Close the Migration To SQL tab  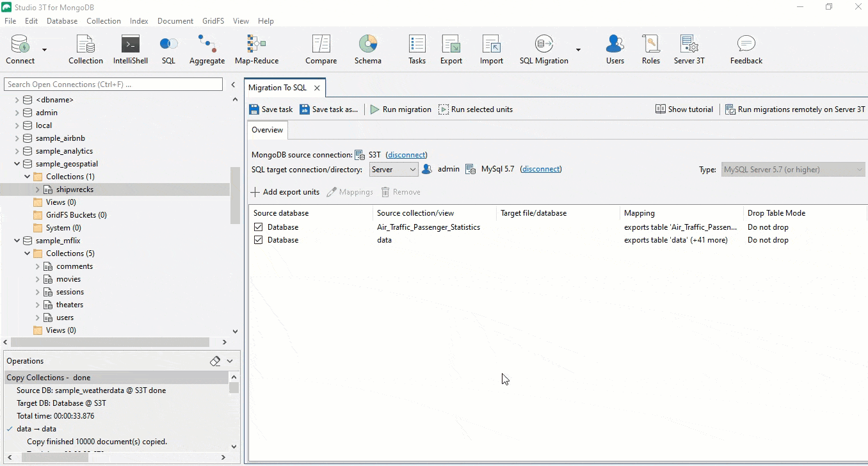(317, 88)
